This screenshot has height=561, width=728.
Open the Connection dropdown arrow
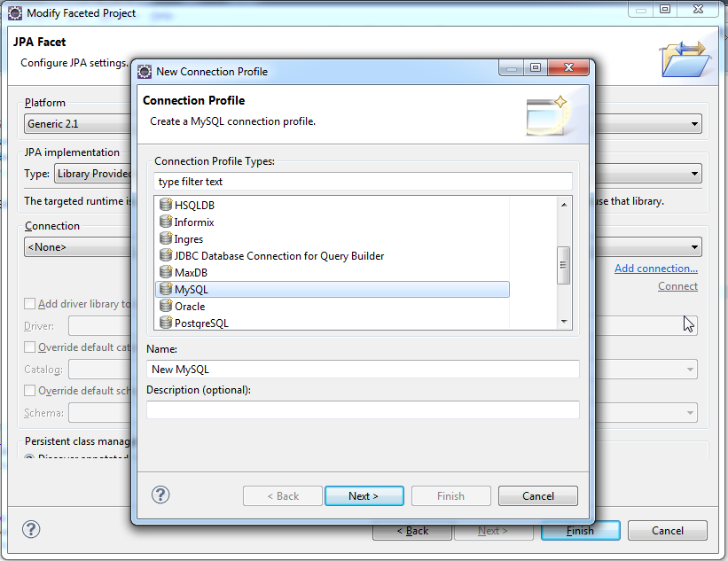click(694, 247)
